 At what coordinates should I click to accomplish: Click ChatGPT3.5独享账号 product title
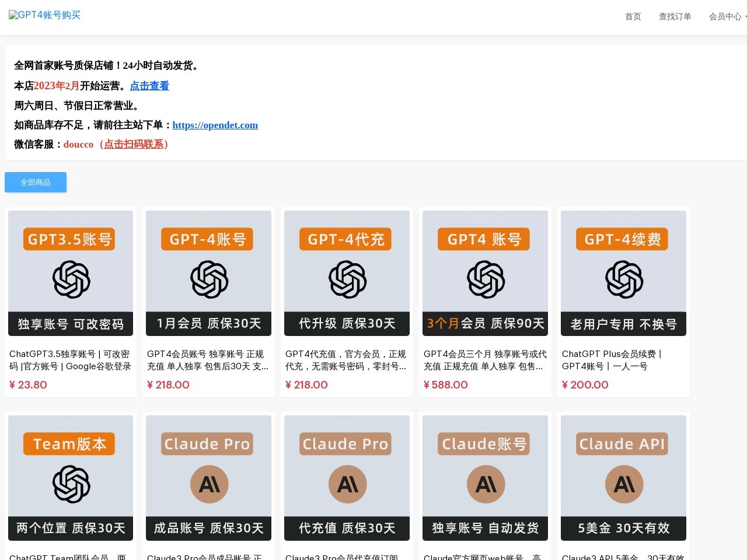71,360
